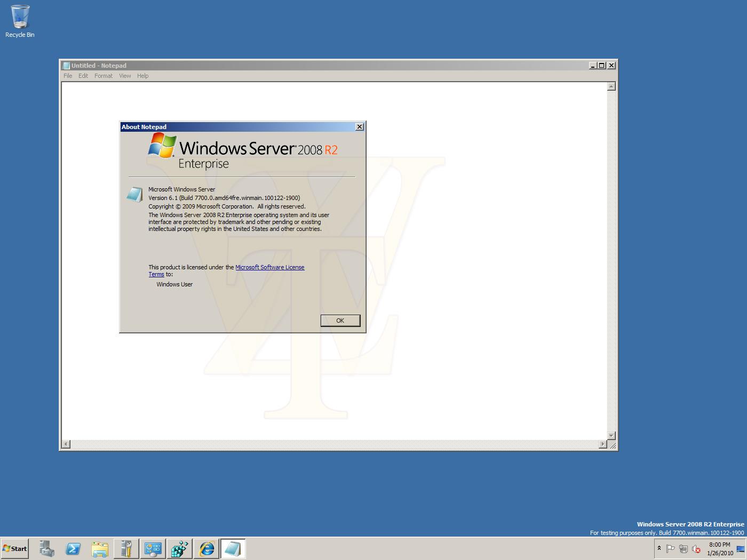Open the Recycle Bin desktop icon
Viewport: 747px width, 560px height.
pyautogui.click(x=20, y=21)
